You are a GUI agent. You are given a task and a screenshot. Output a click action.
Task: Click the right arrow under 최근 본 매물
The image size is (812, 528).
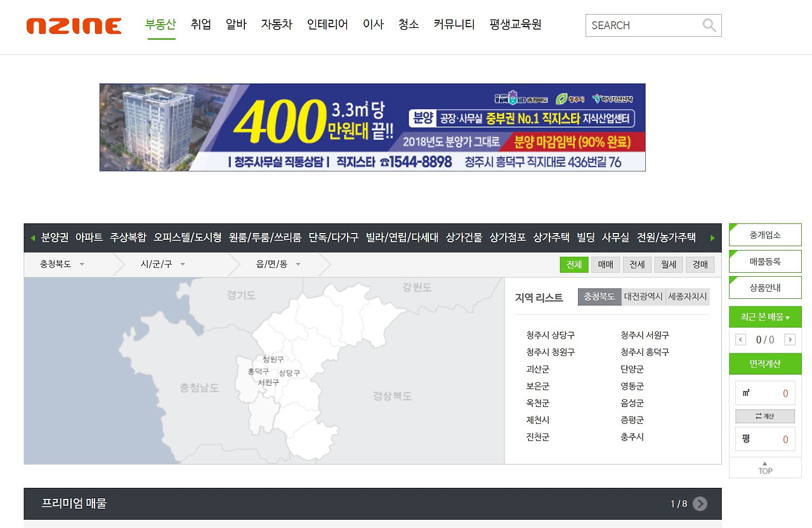pyautogui.click(x=790, y=340)
